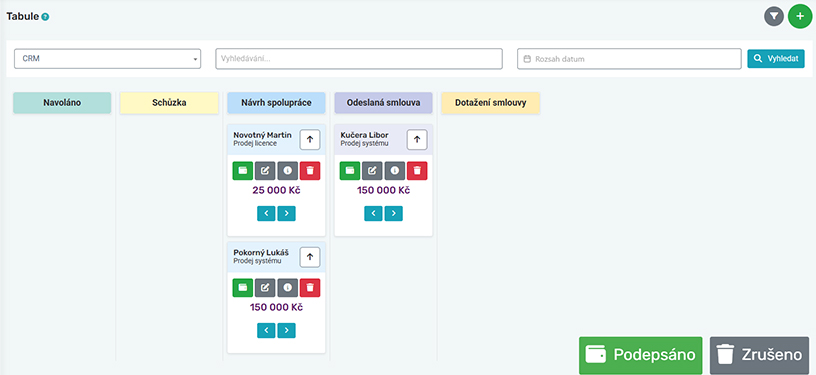Select the Navoláno column header

pos(62,103)
